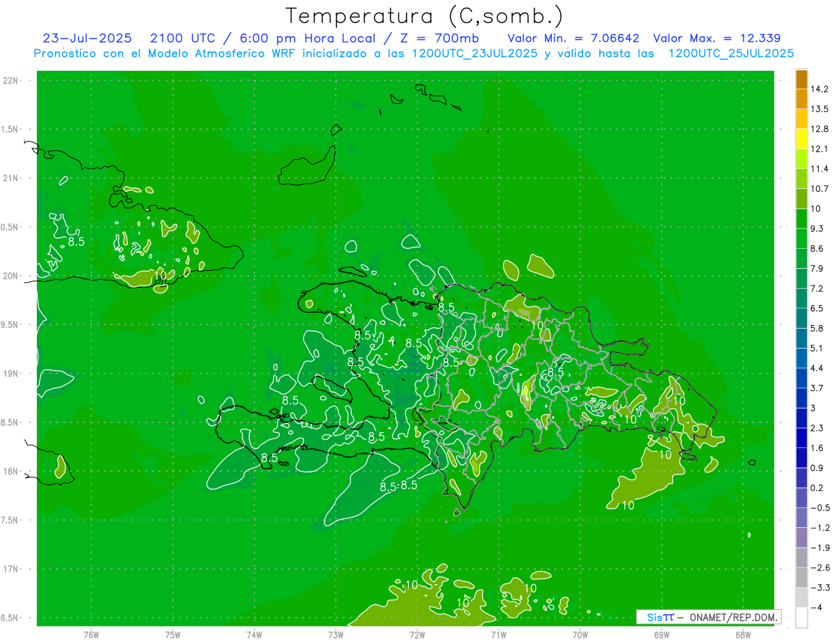Image resolution: width=834 pixels, height=644 pixels.
Task: Click the '20N' latitude axis label
Action: (x=11, y=276)
